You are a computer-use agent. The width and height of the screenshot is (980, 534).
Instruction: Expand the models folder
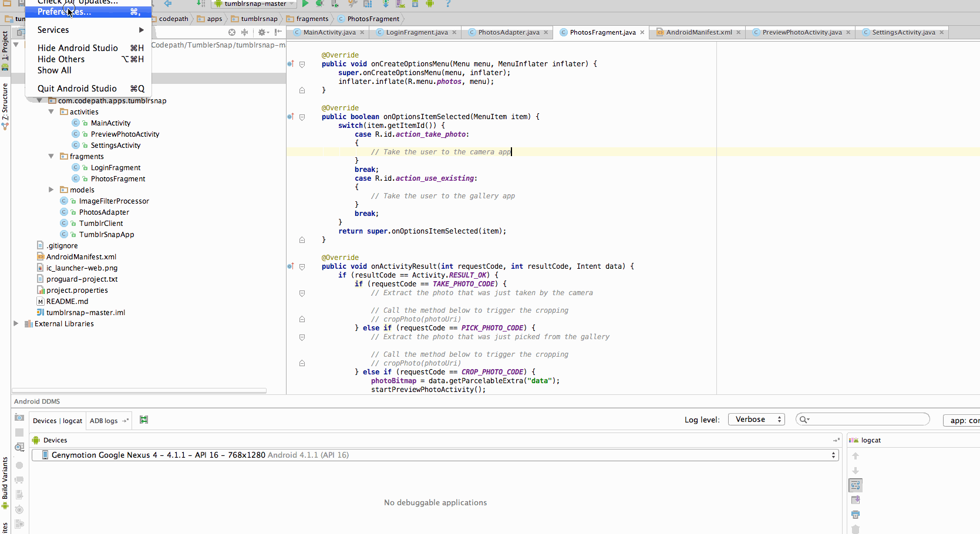pyautogui.click(x=51, y=190)
